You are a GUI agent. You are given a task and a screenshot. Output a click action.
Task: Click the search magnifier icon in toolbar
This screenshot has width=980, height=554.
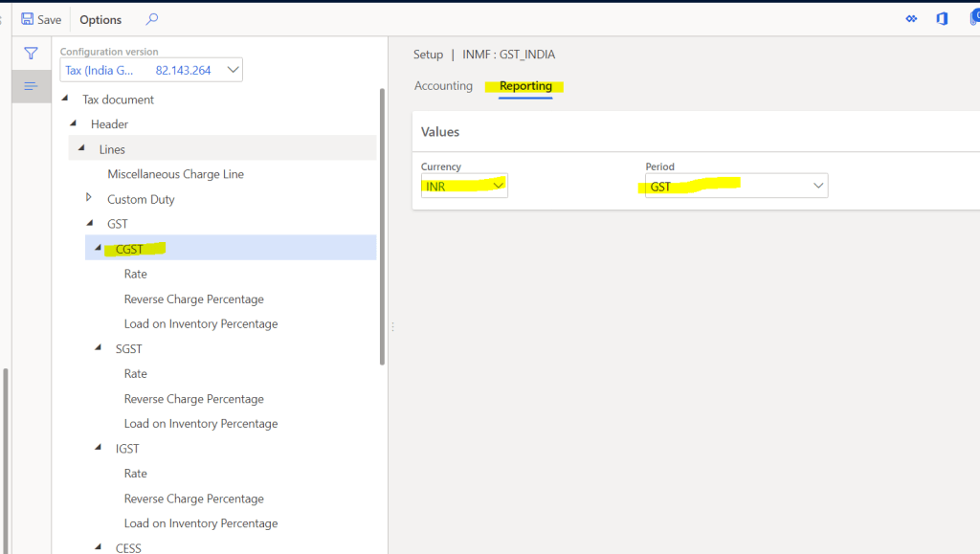click(152, 19)
